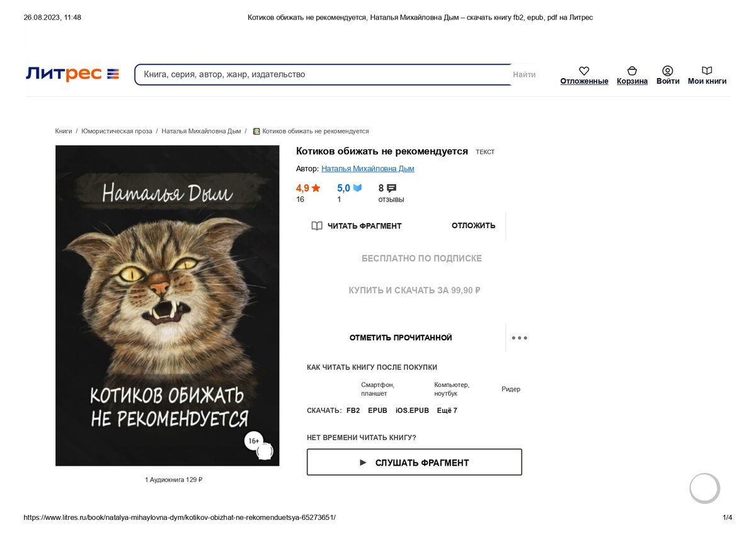
Task: Open author link Наталья Михайловна Дым
Action: (x=368, y=169)
